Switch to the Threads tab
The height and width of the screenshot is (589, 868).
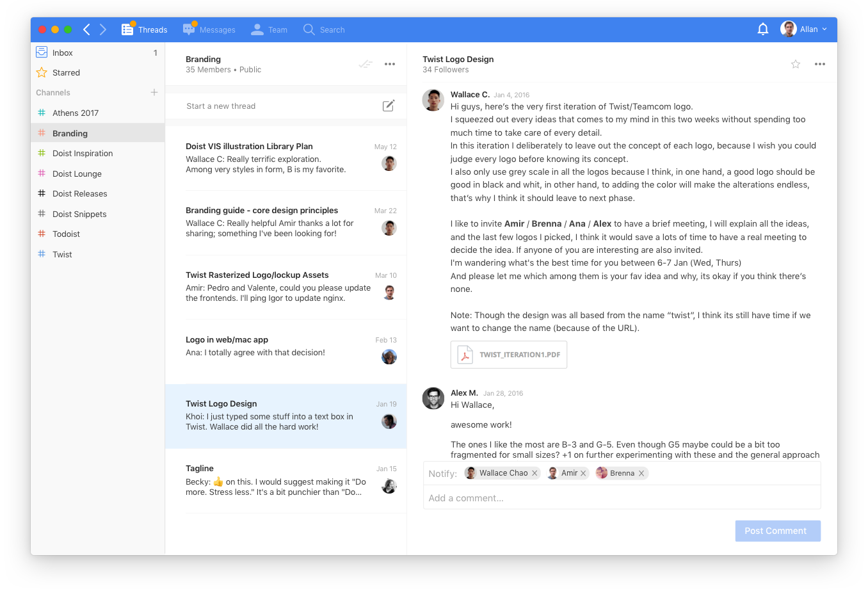click(145, 29)
